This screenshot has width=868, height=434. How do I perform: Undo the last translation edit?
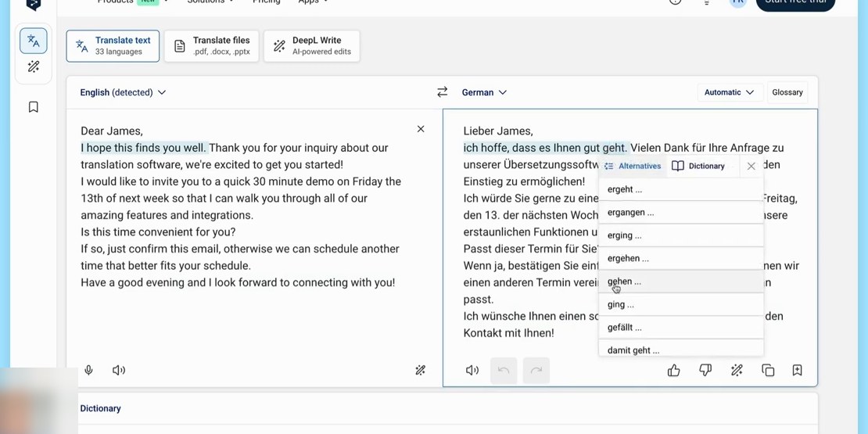504,371
